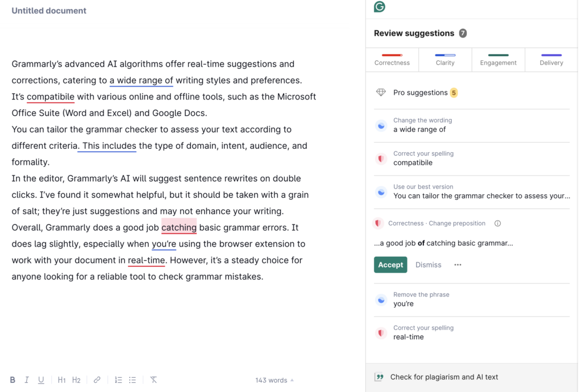This screenshot has width=582, height=392.
Task: Create a numbered list
Action: [x=118, y=380]
